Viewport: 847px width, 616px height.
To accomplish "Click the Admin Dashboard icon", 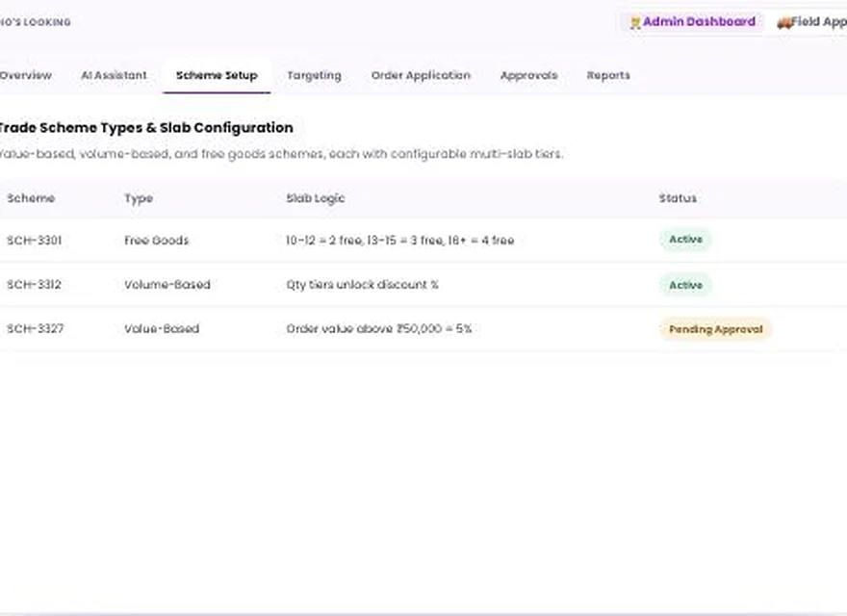I will tap(635, 23).
